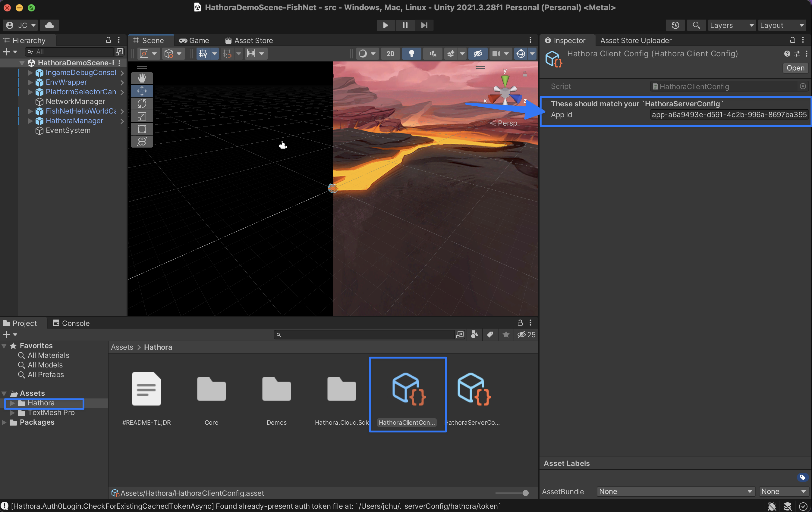
Task: Select the Transform tool
Action: [142, 142]
